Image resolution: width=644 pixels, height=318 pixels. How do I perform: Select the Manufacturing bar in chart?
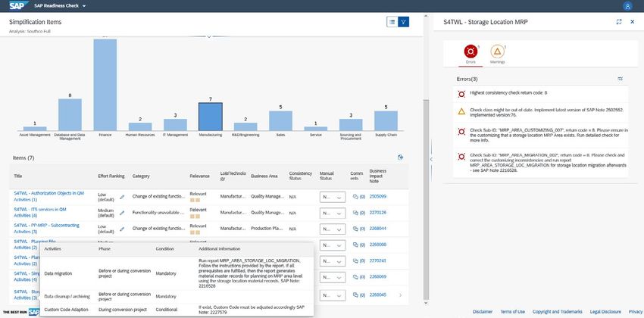click(x=211, y=117)
